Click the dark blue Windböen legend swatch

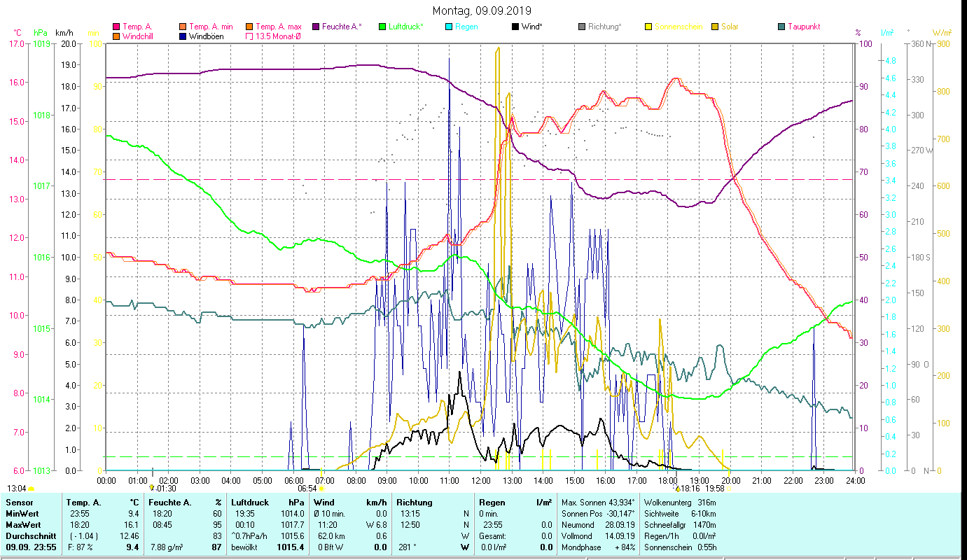(x=183, y=36)
